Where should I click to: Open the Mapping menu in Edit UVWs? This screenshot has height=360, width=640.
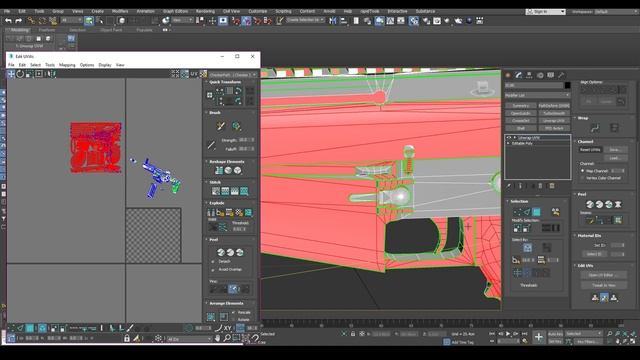(67, 65)
